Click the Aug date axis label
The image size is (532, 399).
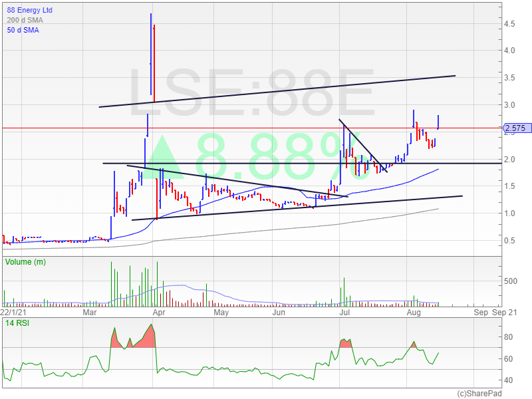pos(414,312)
